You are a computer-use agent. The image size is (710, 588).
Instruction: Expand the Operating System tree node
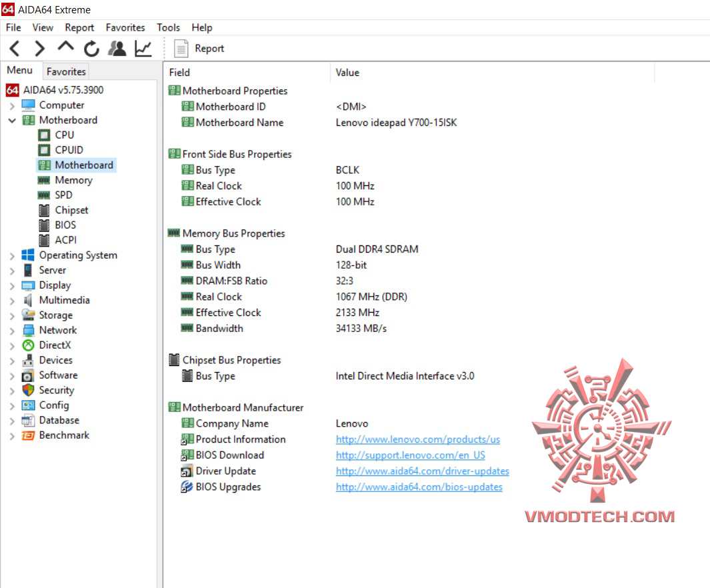[11, 255]
